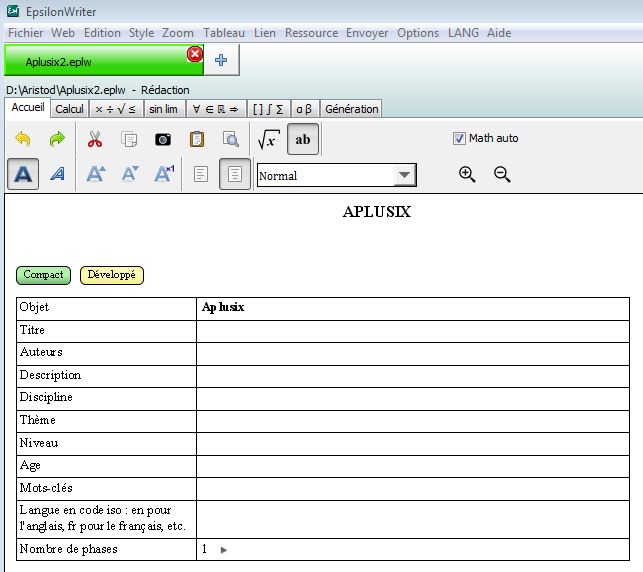Open the Envoyer menu

pyautogui.click(x=367, y=33)
